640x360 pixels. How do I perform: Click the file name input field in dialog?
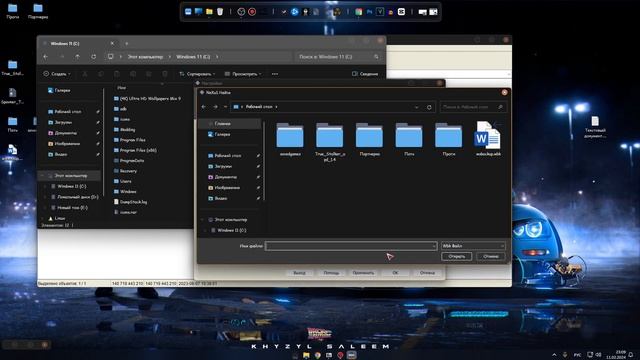click(351, 246)
